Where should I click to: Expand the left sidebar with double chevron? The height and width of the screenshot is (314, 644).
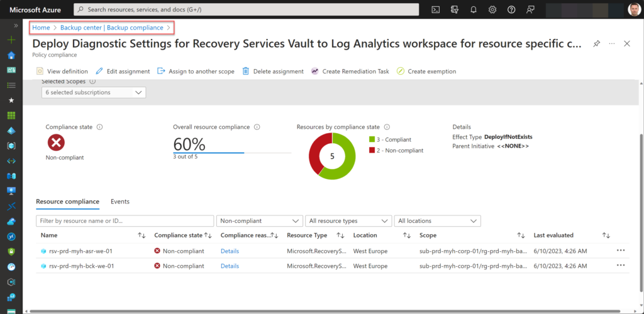click(x=16, y=25)
